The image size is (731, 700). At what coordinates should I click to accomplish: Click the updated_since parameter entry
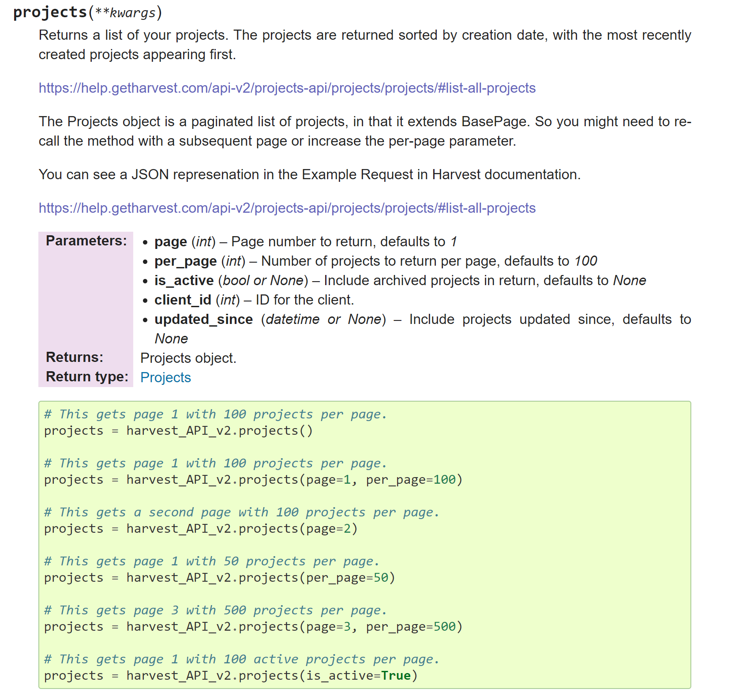click(203, 319)
